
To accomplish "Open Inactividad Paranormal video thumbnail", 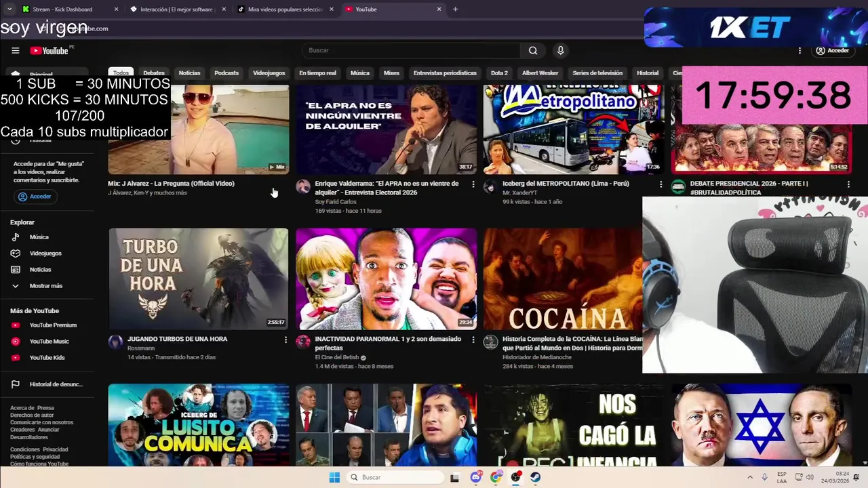I will click(x=386, y=279).
